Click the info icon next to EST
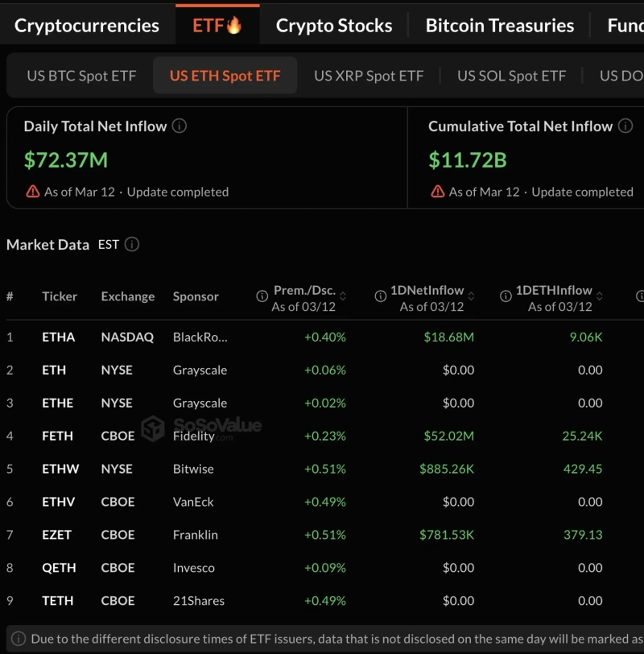The image size is (644, 654). click(132, 244)
